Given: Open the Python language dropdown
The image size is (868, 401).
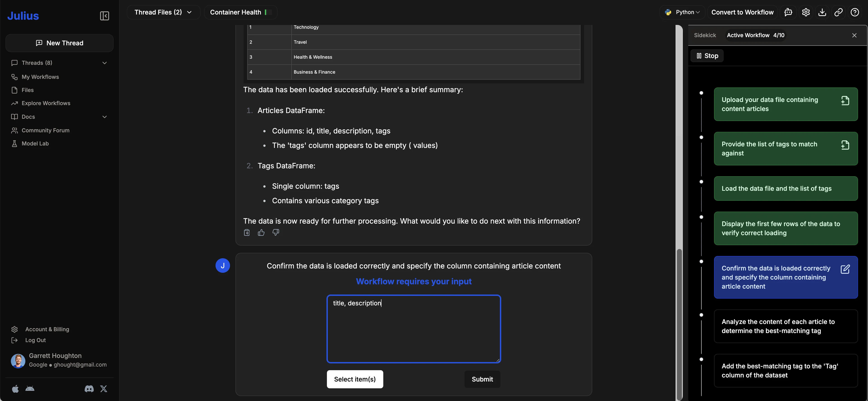Looking at the screenshot, I should 683,12.
